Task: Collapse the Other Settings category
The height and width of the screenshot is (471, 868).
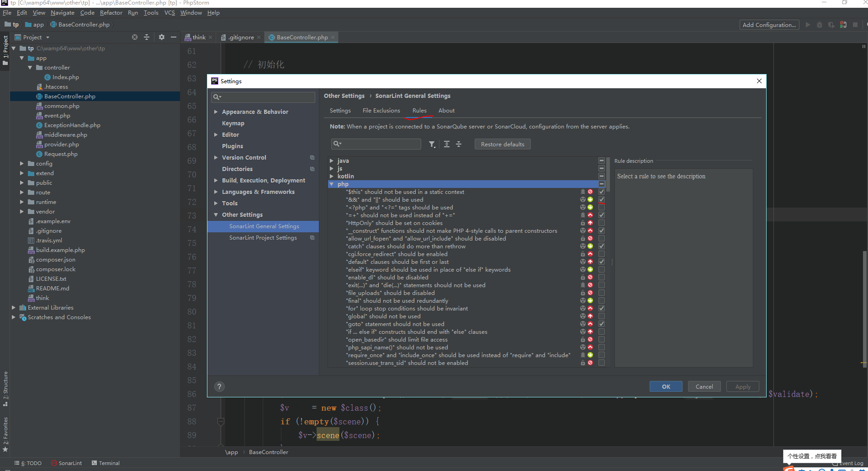Action: pos(216,215)
